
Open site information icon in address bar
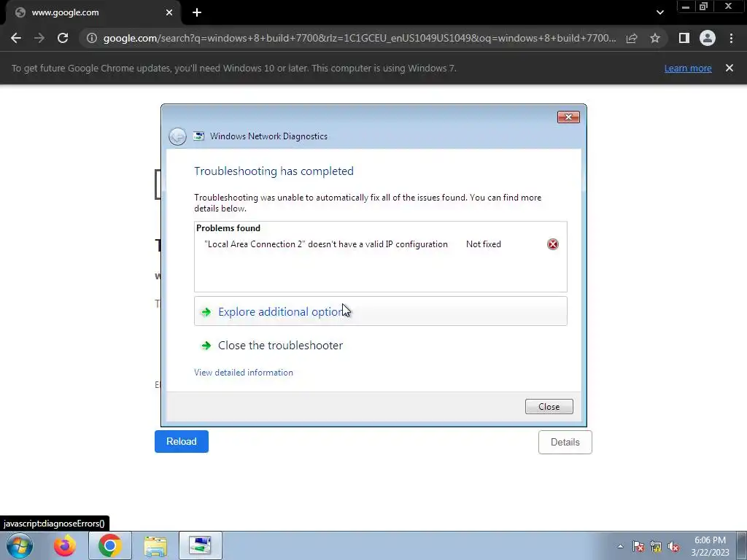pos(91,38)
